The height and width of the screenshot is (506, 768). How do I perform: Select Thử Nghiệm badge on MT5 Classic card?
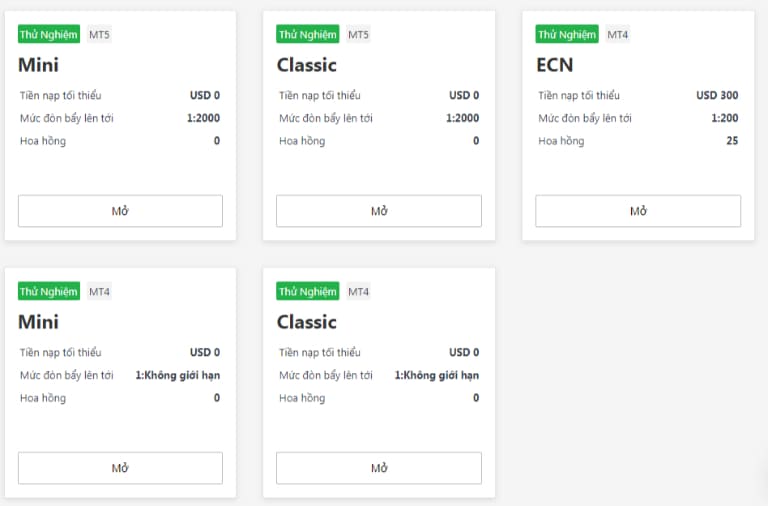click(307, 35)
